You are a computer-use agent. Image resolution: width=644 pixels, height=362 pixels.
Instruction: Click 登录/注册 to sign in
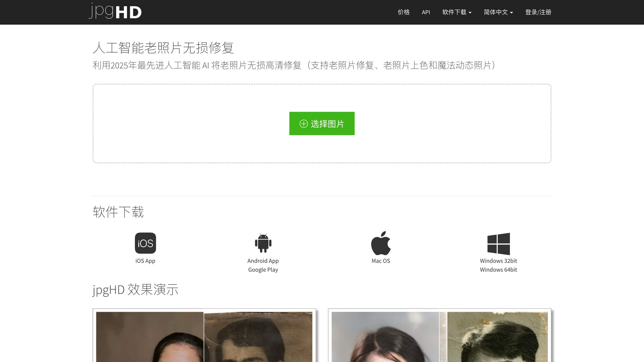(538, 12)
